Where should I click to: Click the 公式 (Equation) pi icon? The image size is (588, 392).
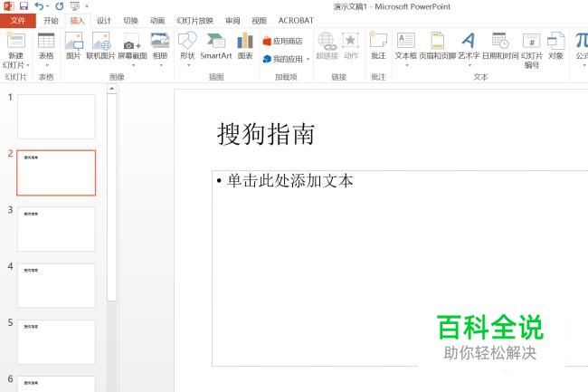click(x=582, y=40)
